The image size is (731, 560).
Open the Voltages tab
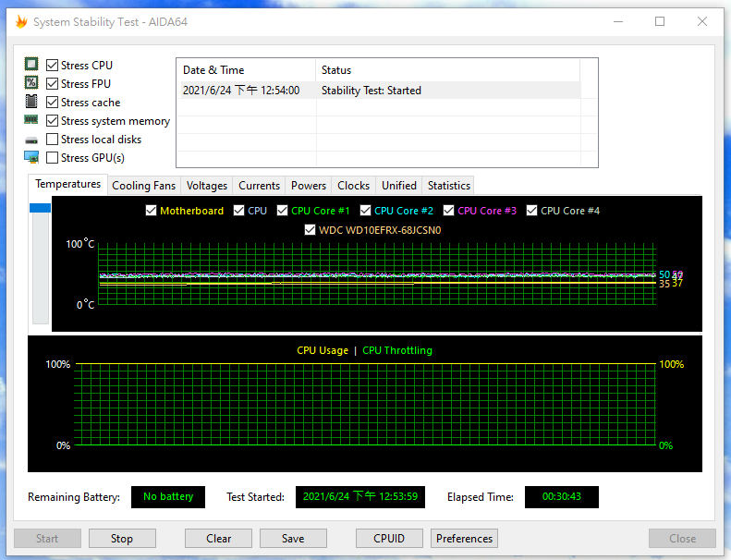(x=207, y=186)
